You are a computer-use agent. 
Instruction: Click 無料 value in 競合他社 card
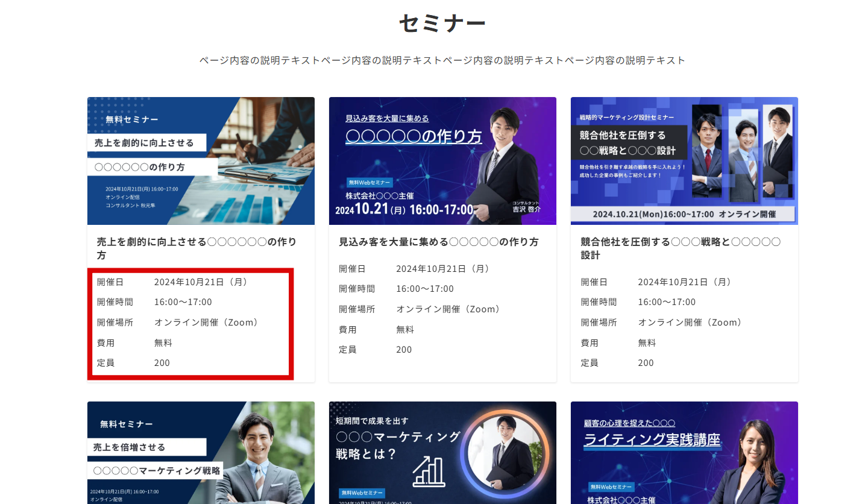tap(647, 342)
